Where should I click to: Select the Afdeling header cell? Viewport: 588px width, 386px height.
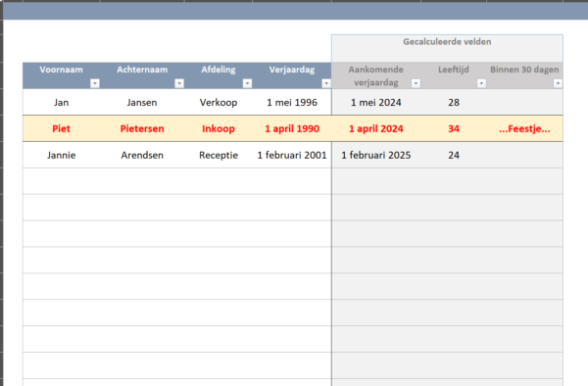point(219,75)
